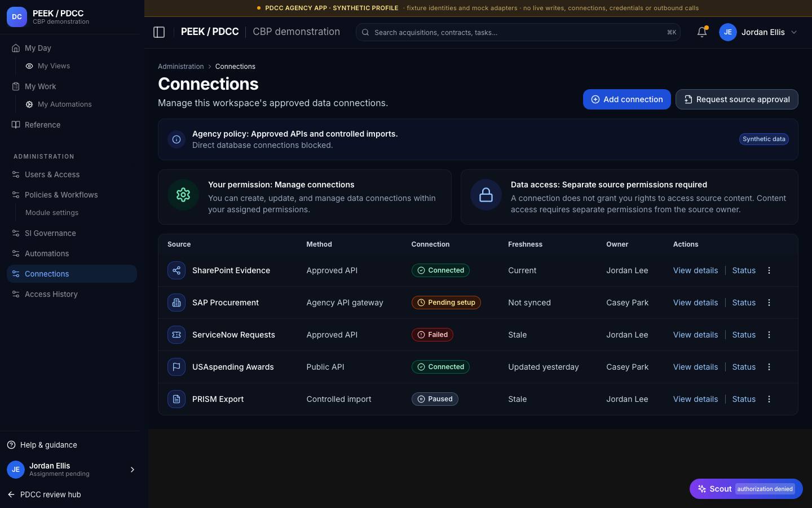812x508 pixels.
Task: Open more actions for USAspending Awards
Action: coord(769,367)
